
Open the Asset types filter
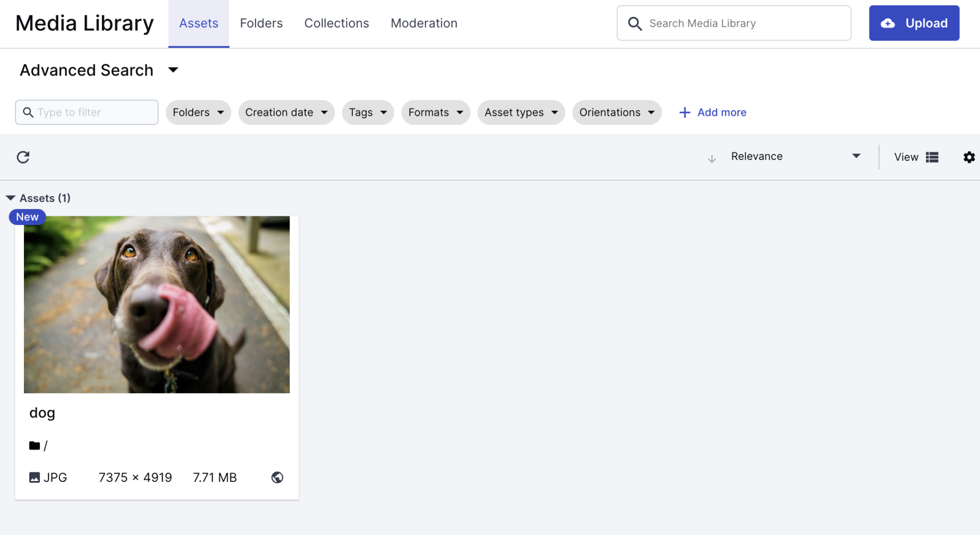click(x=521, y=112)
